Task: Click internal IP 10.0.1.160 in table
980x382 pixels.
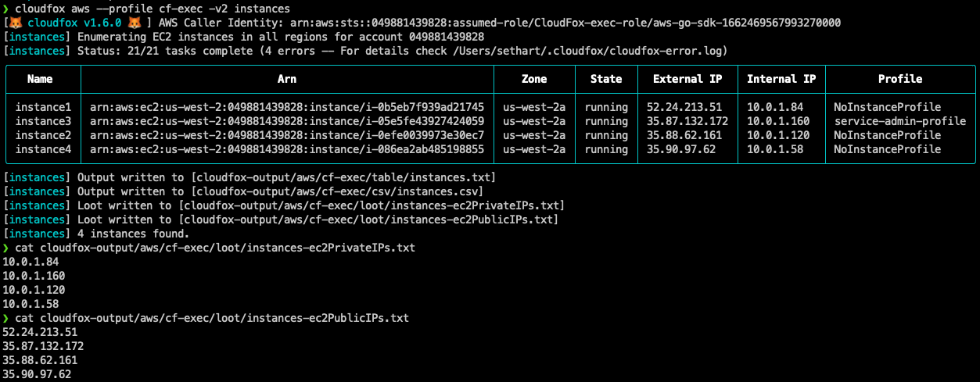Action: click(x=778, y=121)
